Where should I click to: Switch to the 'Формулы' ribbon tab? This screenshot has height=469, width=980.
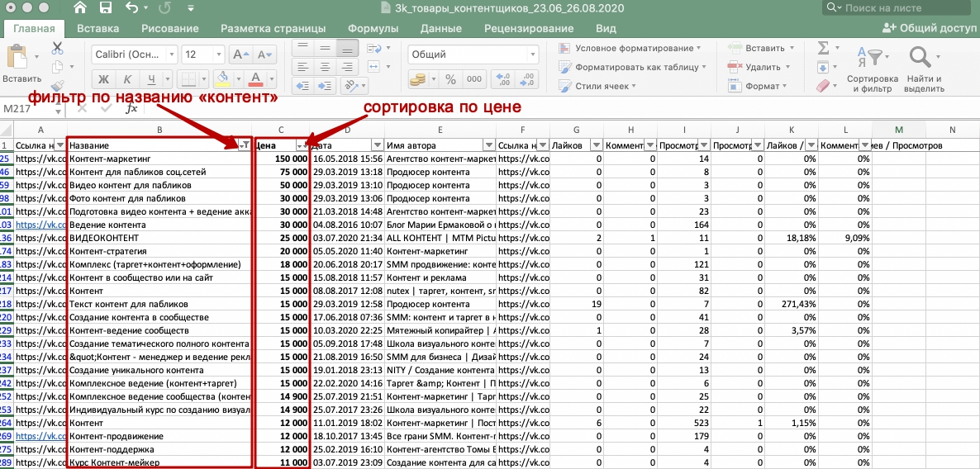(373, 28)
